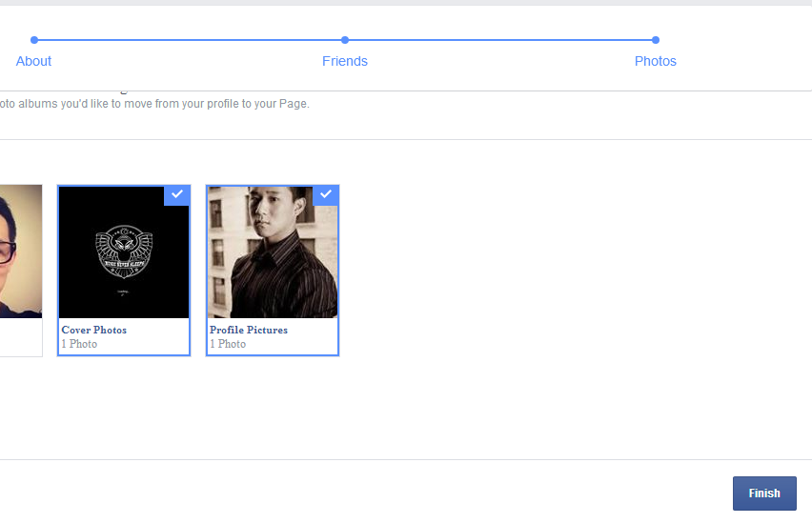Open the Cover Photos album title link

click(94, 330)
